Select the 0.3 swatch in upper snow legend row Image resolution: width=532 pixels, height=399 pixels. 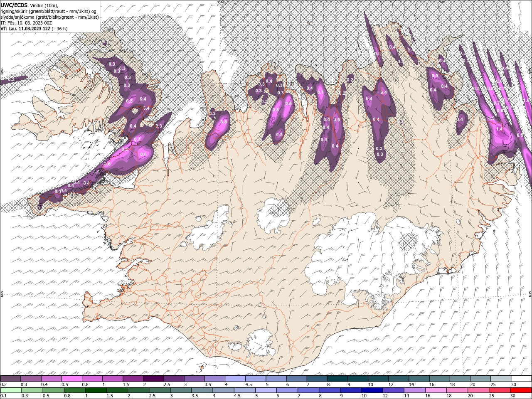tap(31, 379)
